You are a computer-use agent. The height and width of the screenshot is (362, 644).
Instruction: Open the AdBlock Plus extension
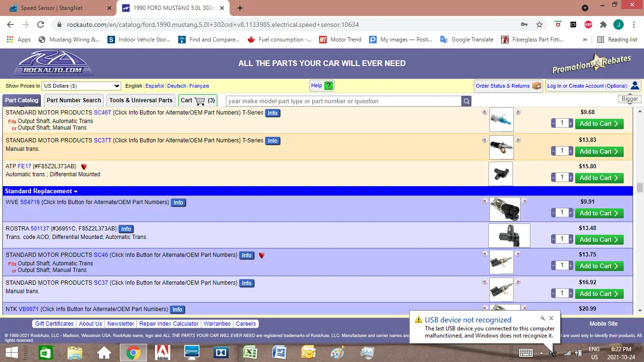588,25
